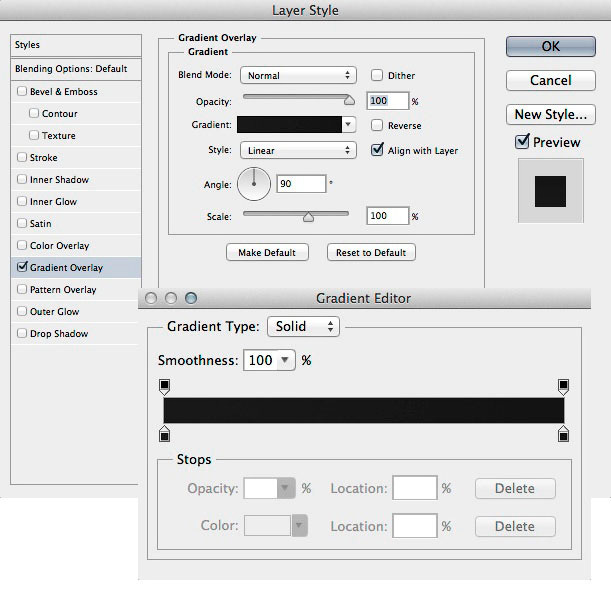Click the angle dial control
The image size is (611, 600).
coord(254,183)
